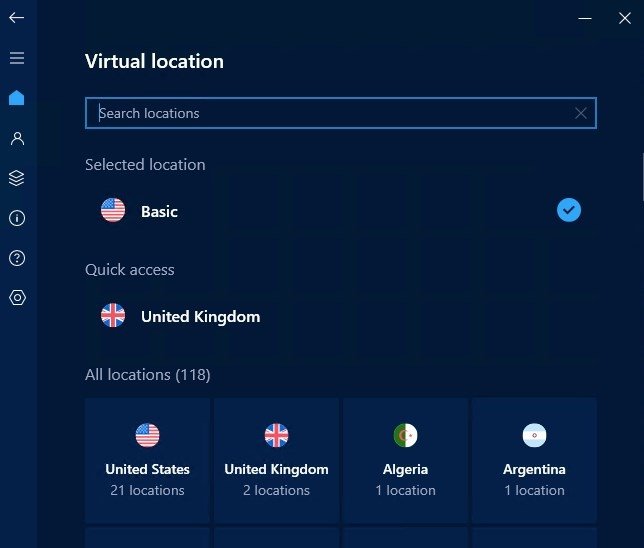The width and height of the screenshot is (644, 548).
Task: Click the UK flag in Quick access
Action: tap(113, 315)
